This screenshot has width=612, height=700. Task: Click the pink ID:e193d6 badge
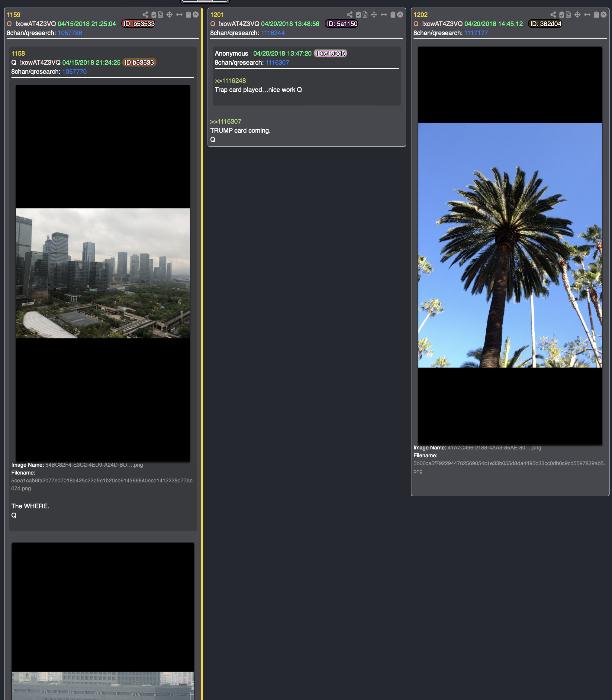pyautogui.click(x=330, y=53)
